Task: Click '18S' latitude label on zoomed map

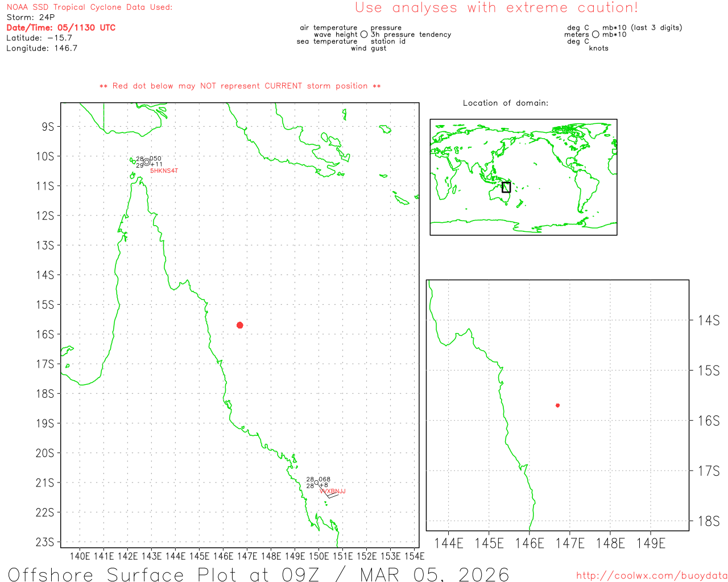Action: point(709,521)
